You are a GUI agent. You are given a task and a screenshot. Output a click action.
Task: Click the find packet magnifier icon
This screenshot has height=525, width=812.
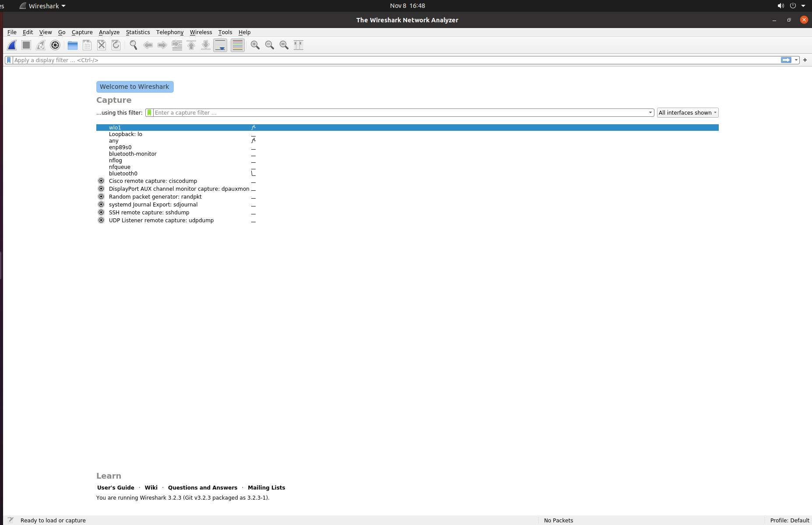tap(134, 45)
